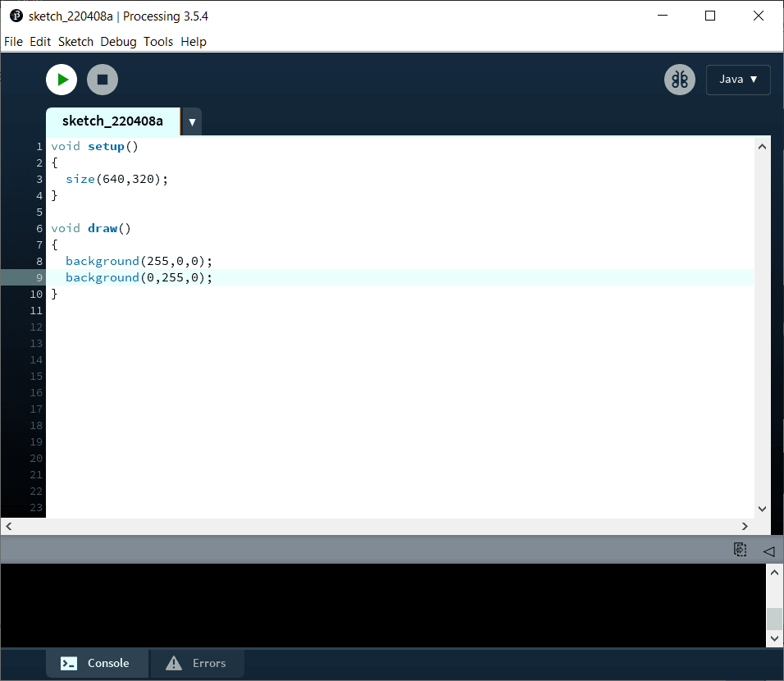Switch to the Errors tab

pos(196,663)
